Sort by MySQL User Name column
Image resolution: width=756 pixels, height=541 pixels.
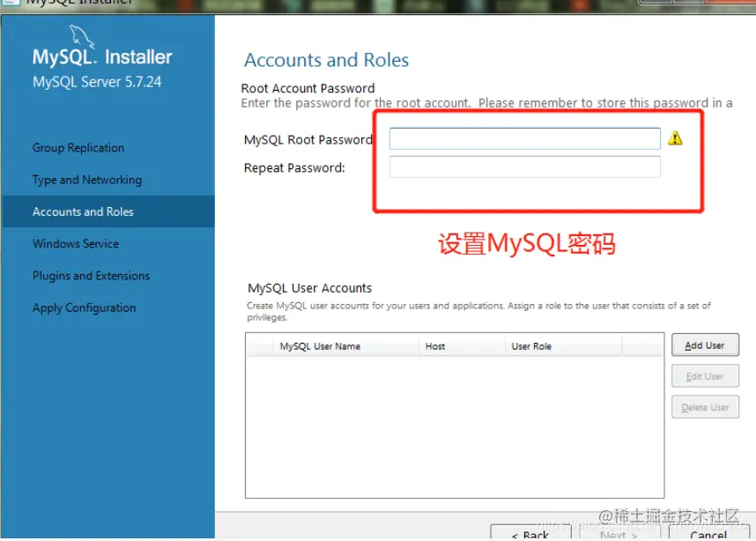pos(346,346)
